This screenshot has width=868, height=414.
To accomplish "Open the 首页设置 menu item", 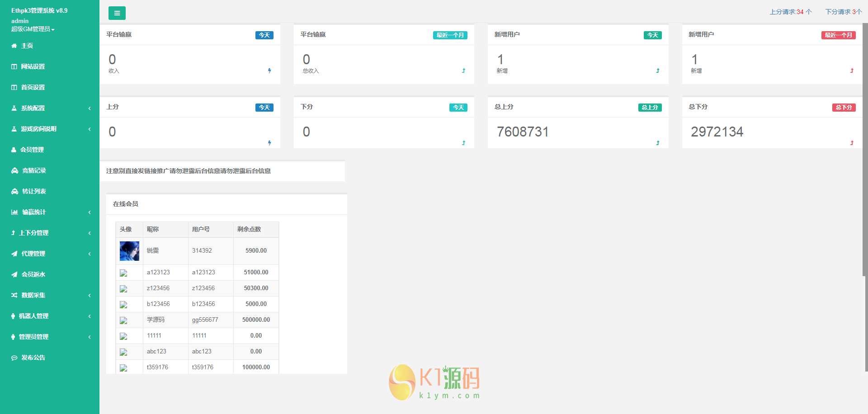I will (50, 87).
